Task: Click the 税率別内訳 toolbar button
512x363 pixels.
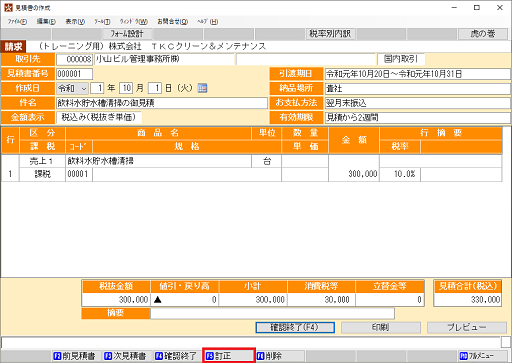Action: (330, 34)
